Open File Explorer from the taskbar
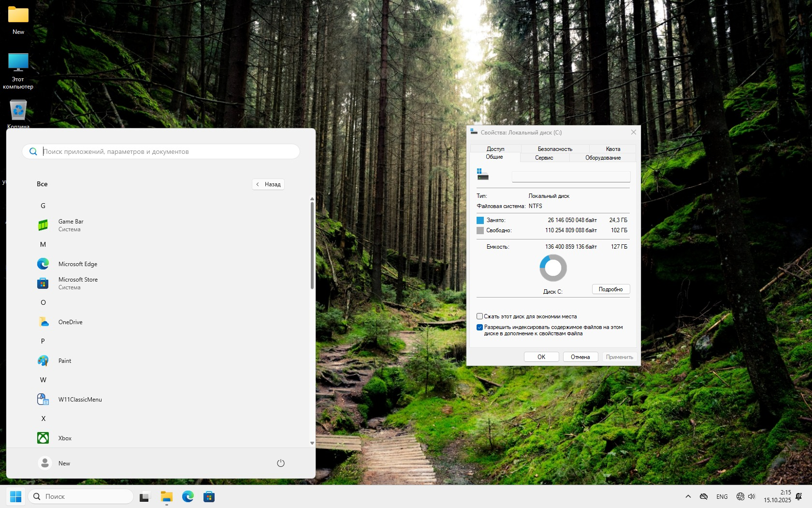Screen dimensions: 812x508 [167, 497]
